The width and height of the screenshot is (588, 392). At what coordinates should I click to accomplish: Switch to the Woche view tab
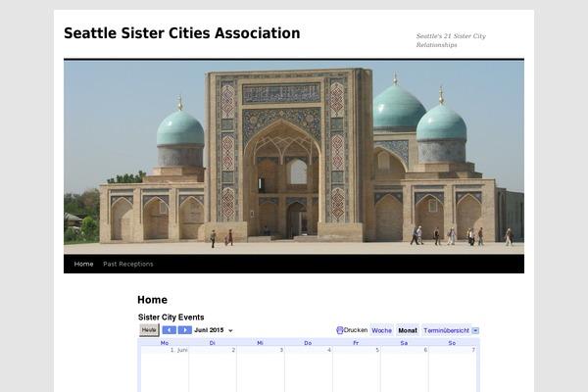[382, 330]
